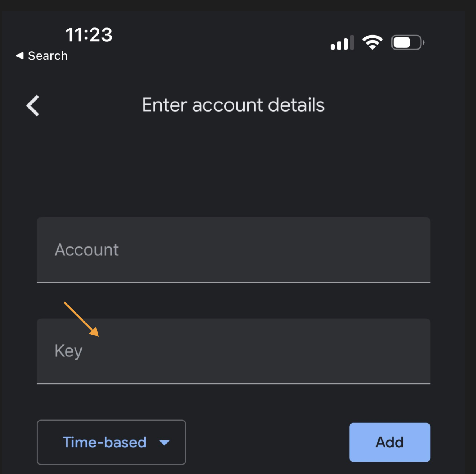Viewport: 476px width, 474px height.
Task: Click empty right side of Key field
Action: click(351, 351)
